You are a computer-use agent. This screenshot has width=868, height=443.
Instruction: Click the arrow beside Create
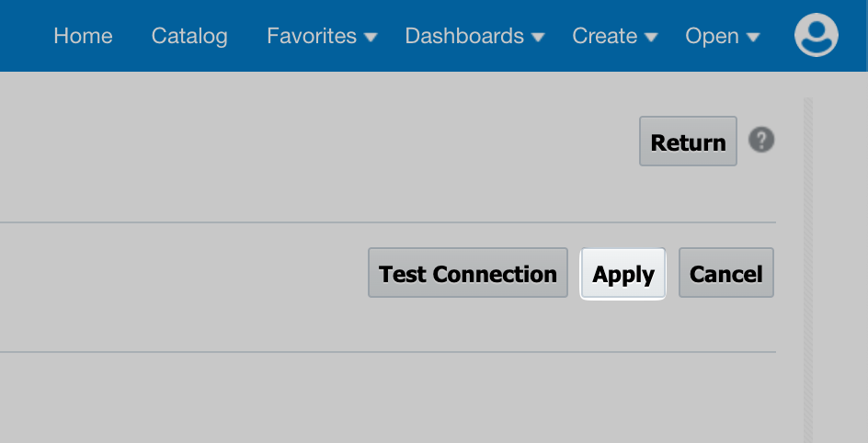click(x=651, y=37)
